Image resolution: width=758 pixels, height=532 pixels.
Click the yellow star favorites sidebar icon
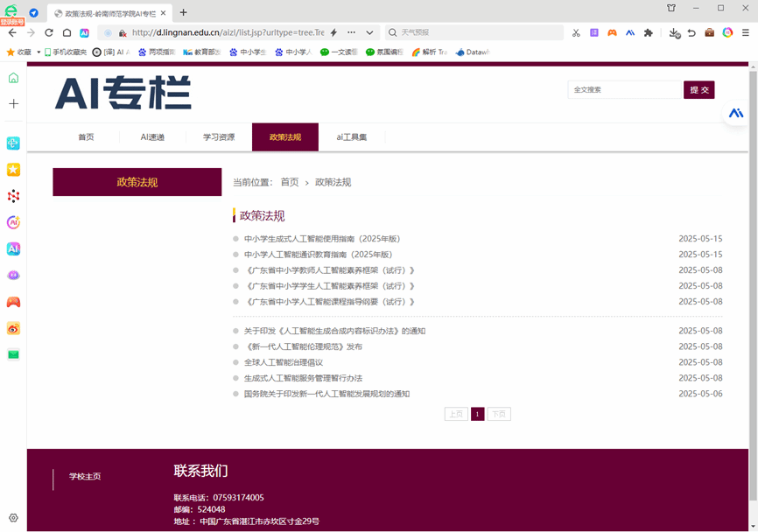tap(13, 170)
